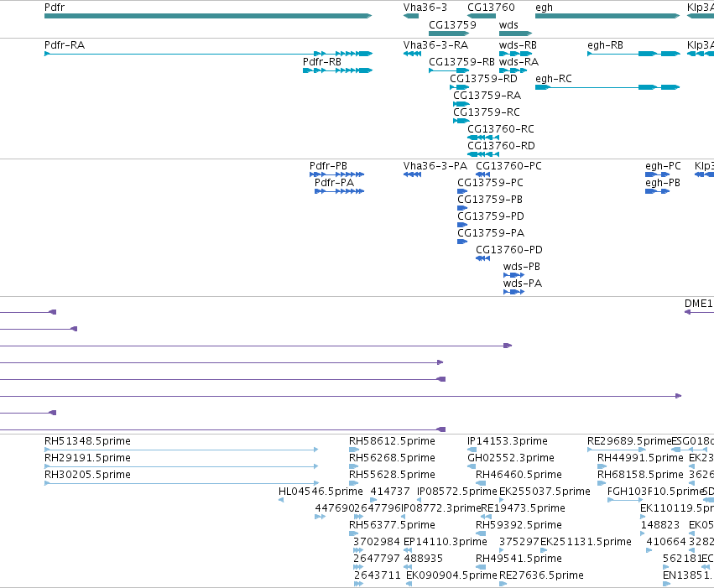Image resolution: width=714 pixels, height=588 pixels.
Task: Click the RH58612.5prime EST label
Action: coord(392,441)
